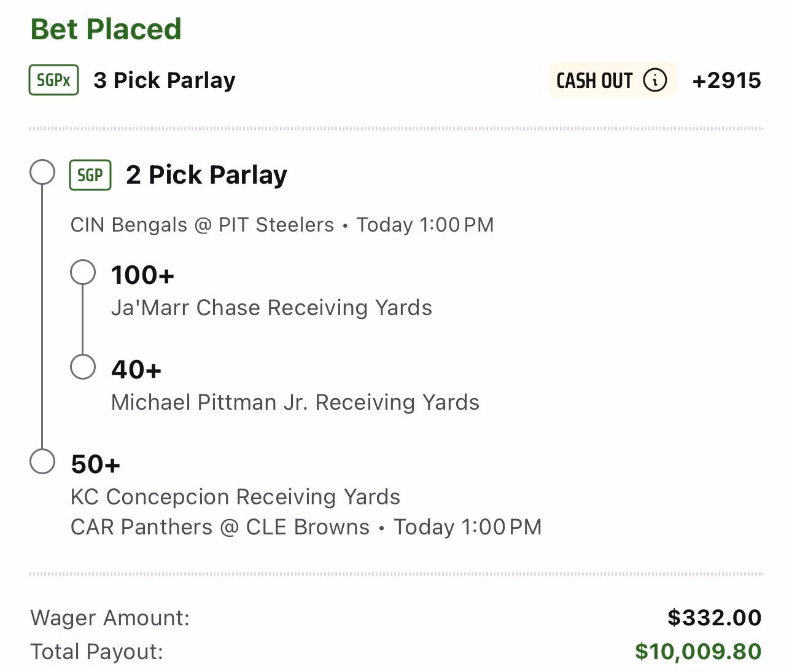Viewport: 792px width, 672px height.
Task: Open the CAR Panthers @ CLE Browns matchup
Action: (220, 527)
